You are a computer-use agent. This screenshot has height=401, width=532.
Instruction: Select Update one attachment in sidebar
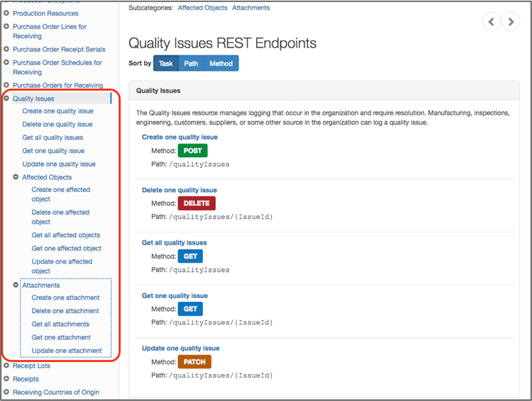coord(67,351)
